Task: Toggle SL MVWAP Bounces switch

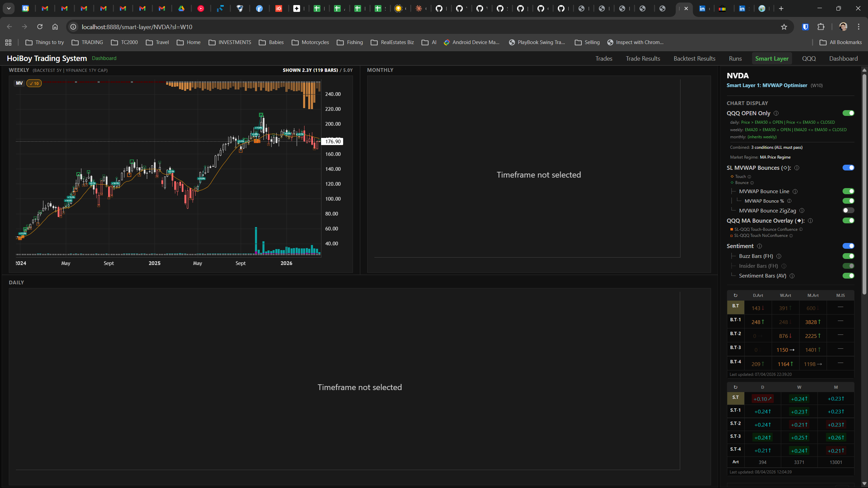Action: [848, 168]
